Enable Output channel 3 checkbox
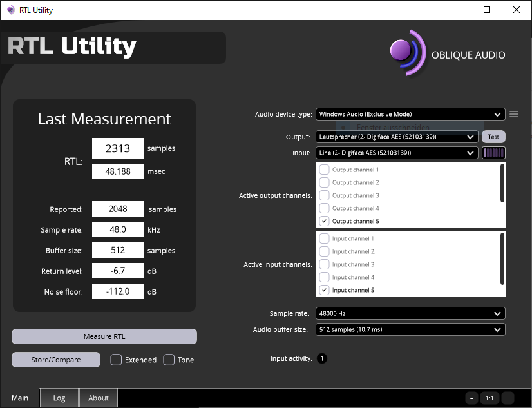Viewport: 532px width, 408px height. tap(324, 195)
